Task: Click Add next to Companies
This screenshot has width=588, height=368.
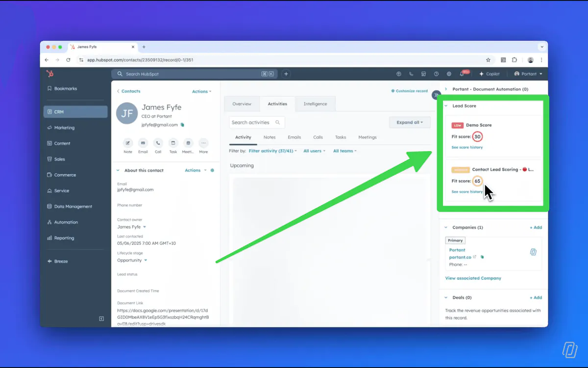Action: pyautogui.click(x=536, y=228)
